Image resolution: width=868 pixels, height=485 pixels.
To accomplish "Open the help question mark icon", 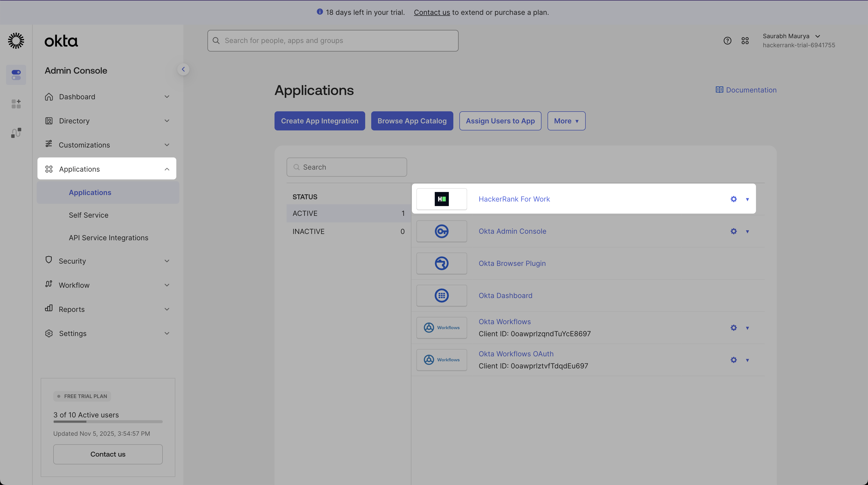I will pyautogui.click(x=727, y=41).
